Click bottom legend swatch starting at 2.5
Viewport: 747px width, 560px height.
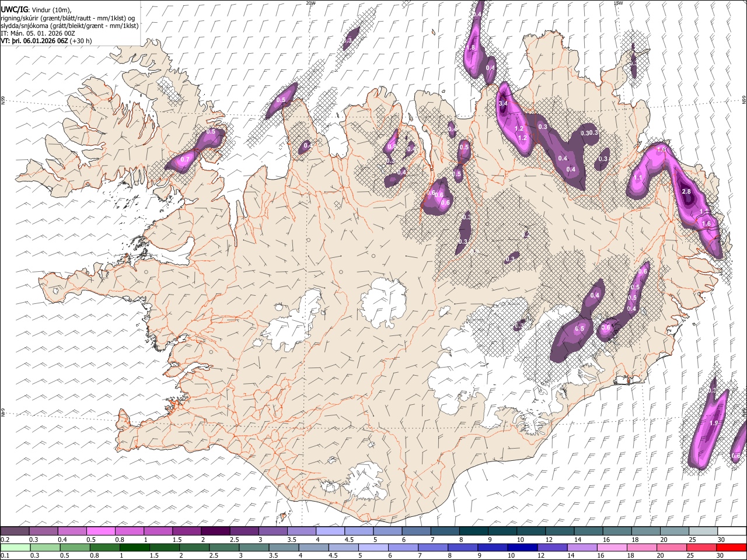point(224,547)
